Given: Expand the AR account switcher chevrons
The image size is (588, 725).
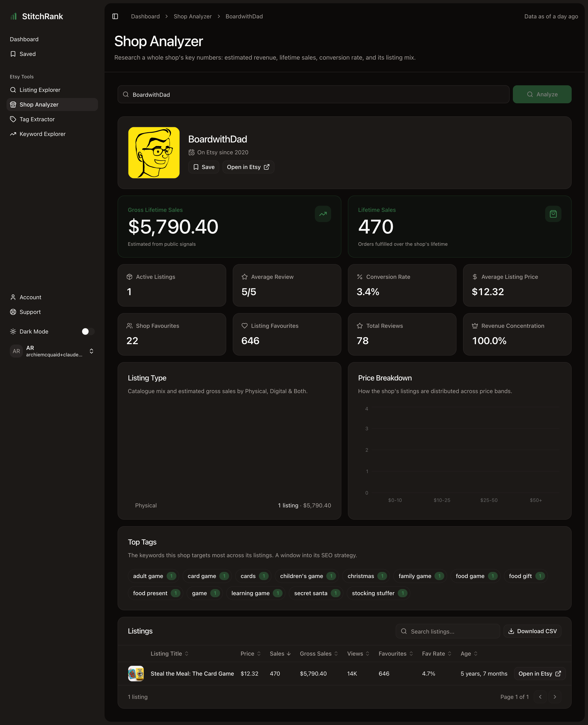Looking at the screenshot, I should [x=91, y=351].
